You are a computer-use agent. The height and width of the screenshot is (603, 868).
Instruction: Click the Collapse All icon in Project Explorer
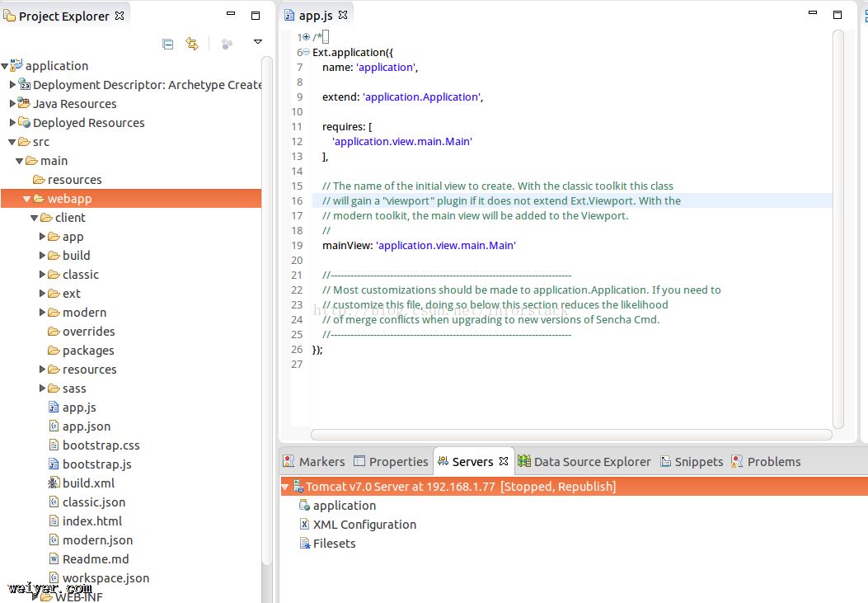click(167, 44)
